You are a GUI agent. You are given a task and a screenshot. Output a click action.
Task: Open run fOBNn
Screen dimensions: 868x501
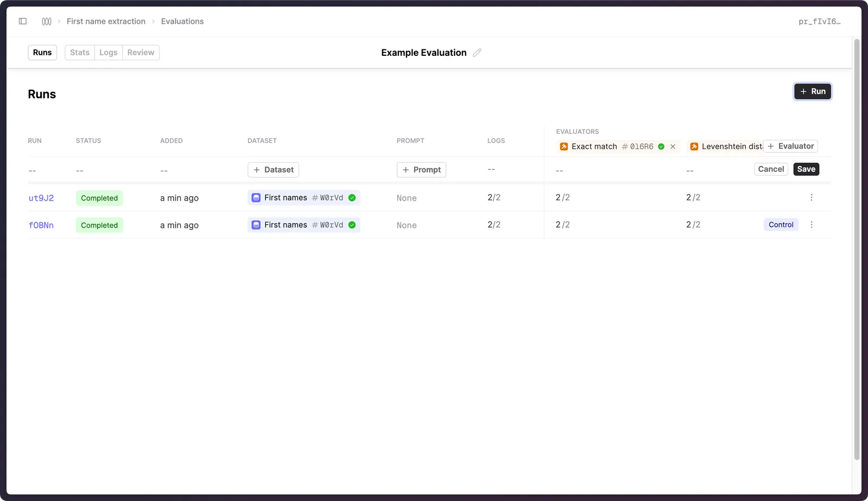(x=41, y=225)
